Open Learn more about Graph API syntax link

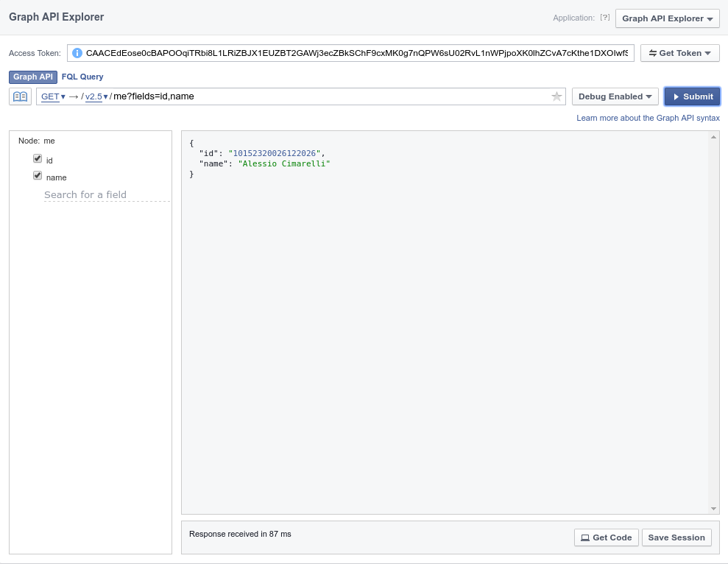[x=648, y=118]
